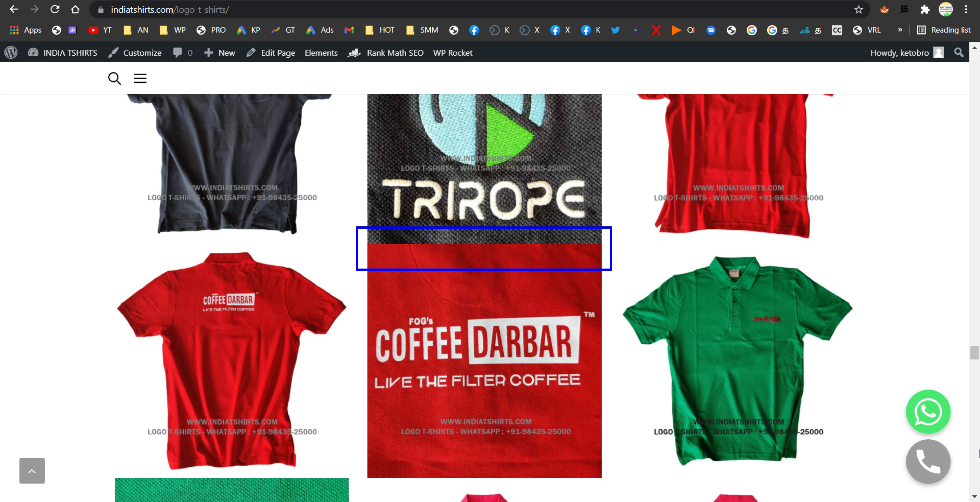Expand the HOT bookmark folder
The image size is (980, 502).
pos(380,30)
